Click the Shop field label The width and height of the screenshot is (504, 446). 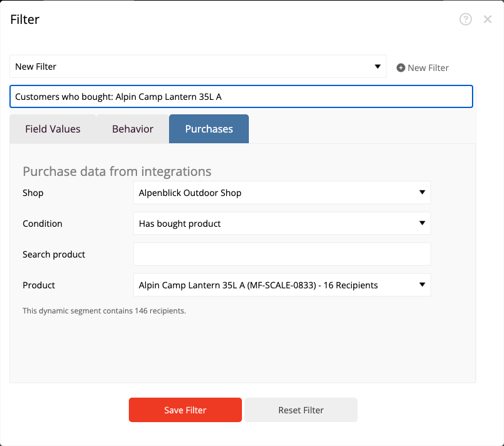[x=33, y=193]
